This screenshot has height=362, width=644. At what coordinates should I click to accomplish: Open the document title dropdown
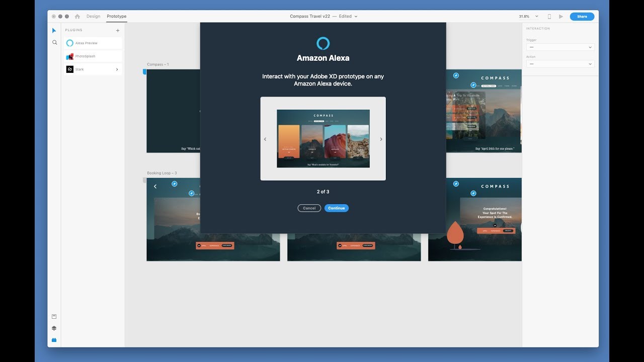[356, 17]
